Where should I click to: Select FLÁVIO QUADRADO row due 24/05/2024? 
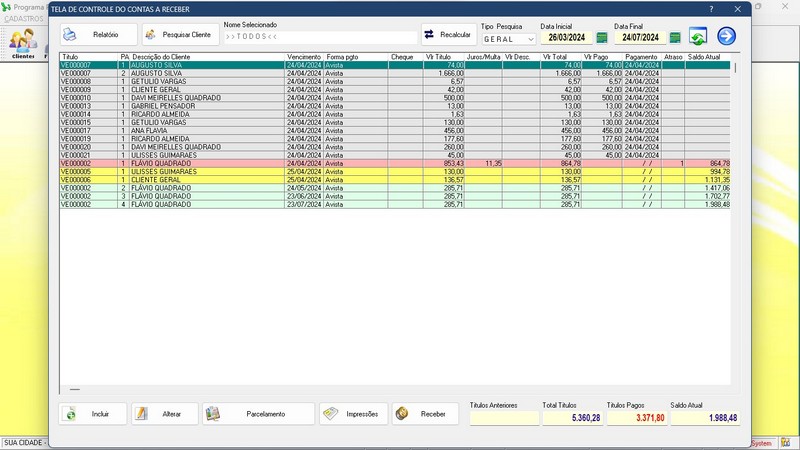coord(395,188)
